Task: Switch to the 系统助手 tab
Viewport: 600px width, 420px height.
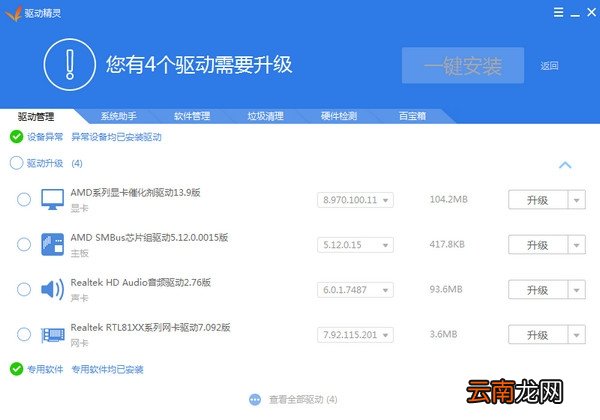Action: click(x=119, y=116)
